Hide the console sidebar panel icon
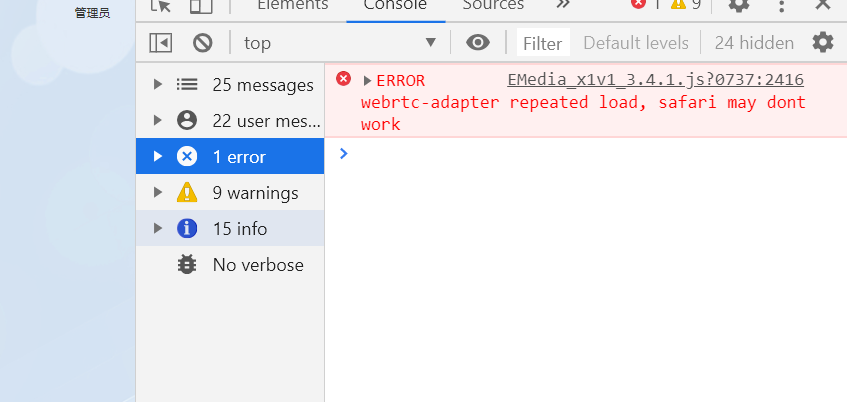Image resolution: width=847 pixels, height=402 pixels. click(x=161, y=43)
